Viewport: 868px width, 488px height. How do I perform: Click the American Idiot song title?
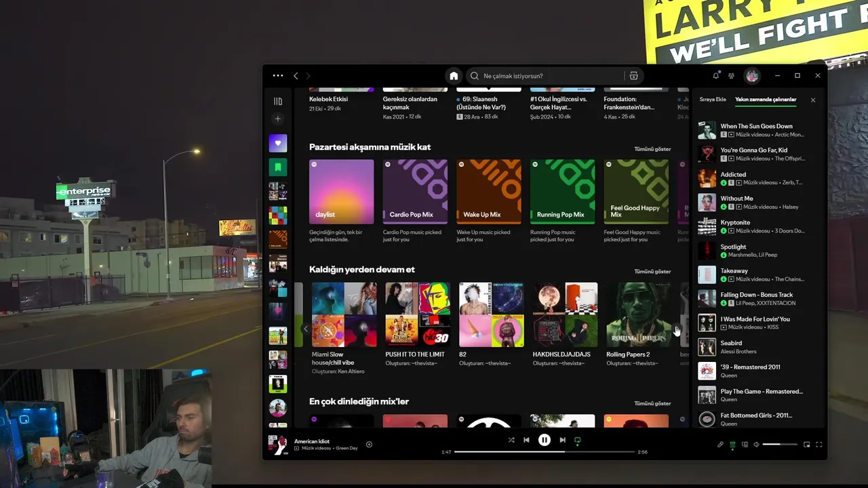point(312,441)
